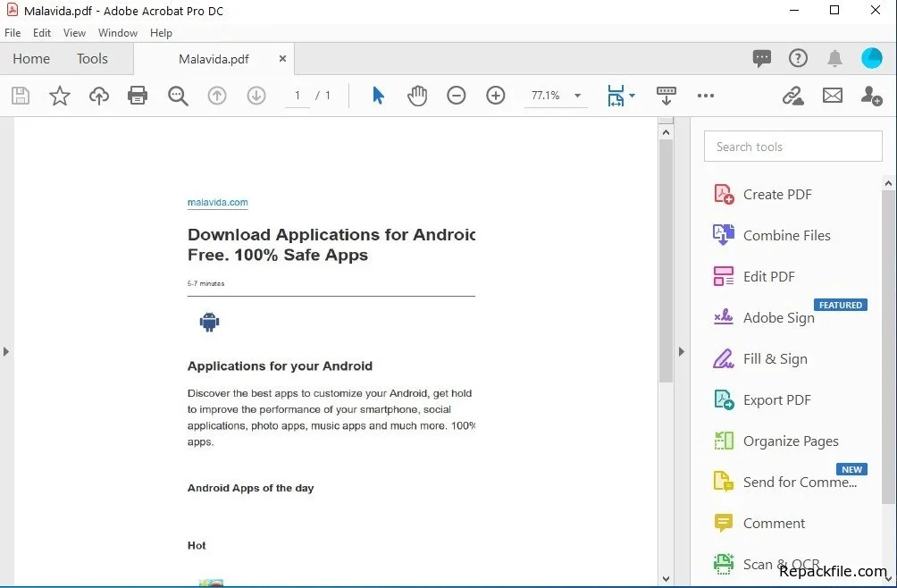This screenshot has height=588, width=897.
Task: Show more tools ellipsis
Action: pos(705,96)
